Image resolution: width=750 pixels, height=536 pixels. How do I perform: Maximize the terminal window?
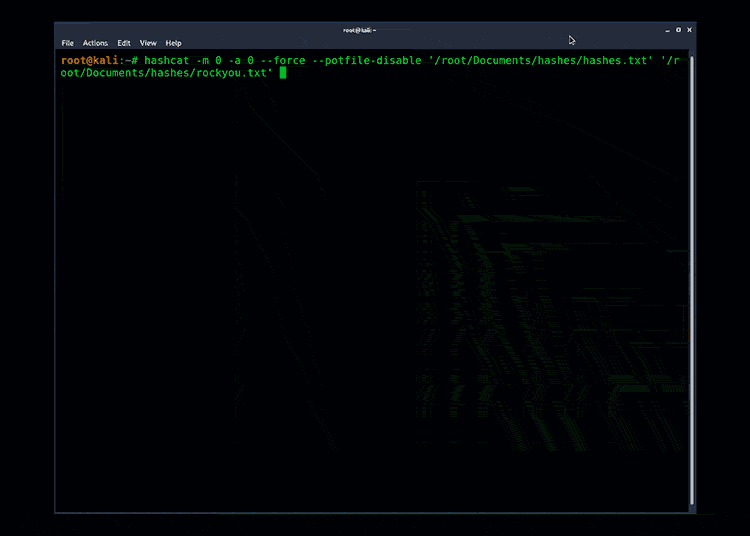coord(678,30)
